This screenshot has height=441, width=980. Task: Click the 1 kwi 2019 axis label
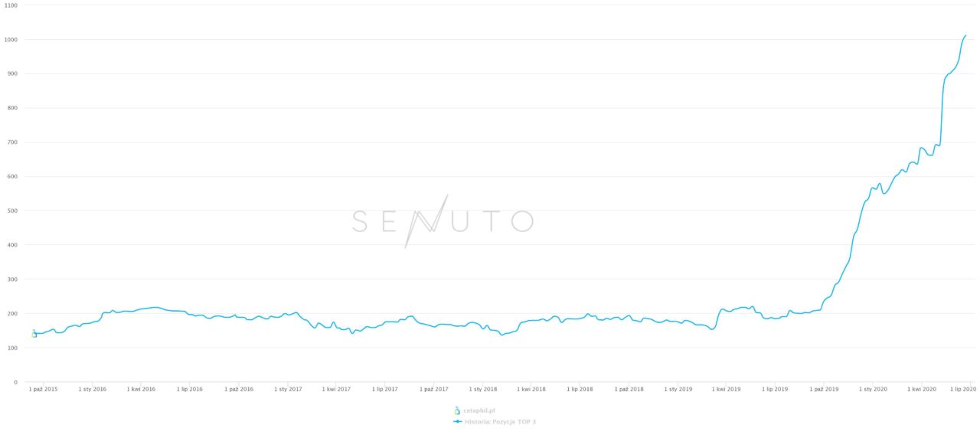[x=727, y=389]
